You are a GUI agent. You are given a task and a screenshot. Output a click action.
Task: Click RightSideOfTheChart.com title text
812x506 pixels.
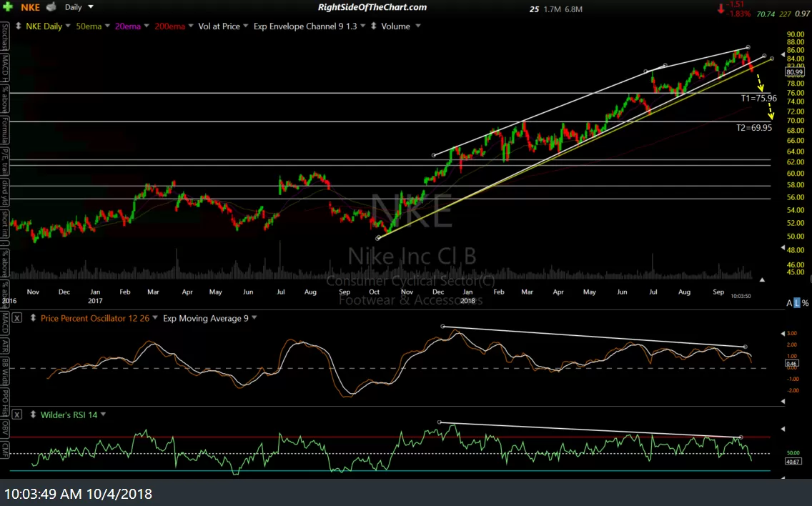point(372,7)
